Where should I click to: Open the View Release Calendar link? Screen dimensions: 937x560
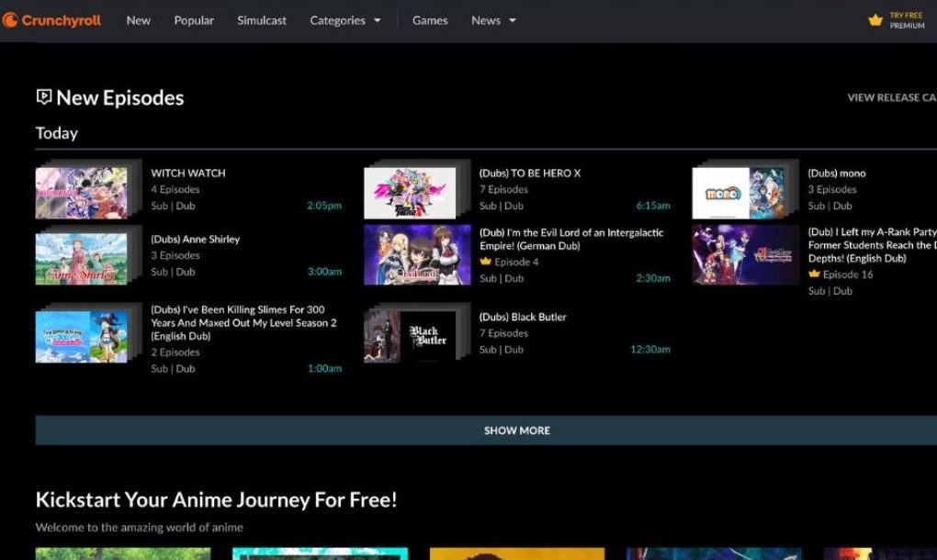pos(892,97)
